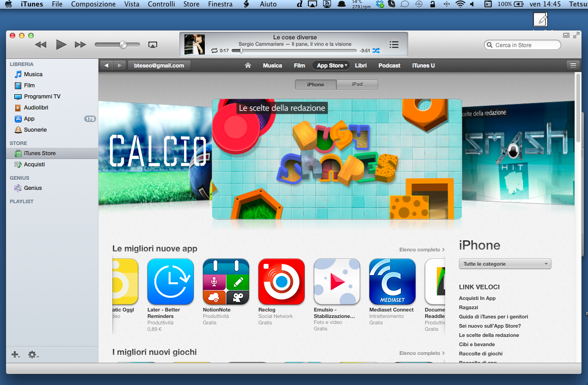Image resolution: width=588 pixels, height=385 pixels.
Task: Click the store page vertical scrollbar
Action: click(x=578, y=108)
